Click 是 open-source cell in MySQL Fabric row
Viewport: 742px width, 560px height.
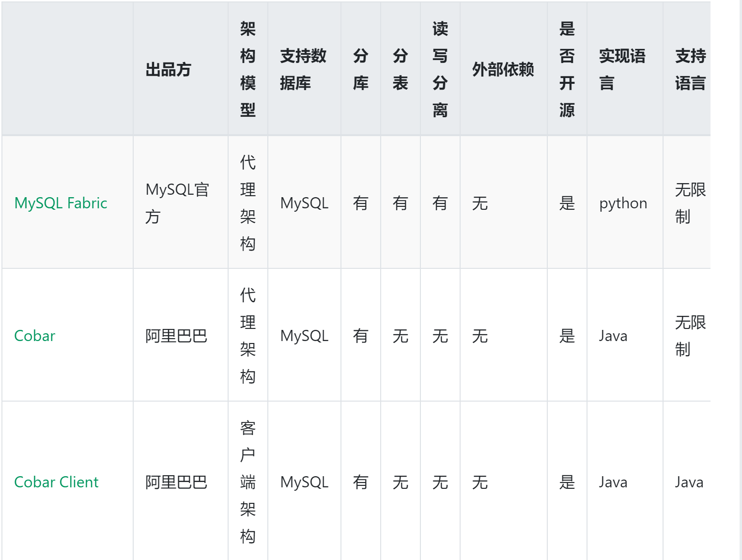coord(567,203)
